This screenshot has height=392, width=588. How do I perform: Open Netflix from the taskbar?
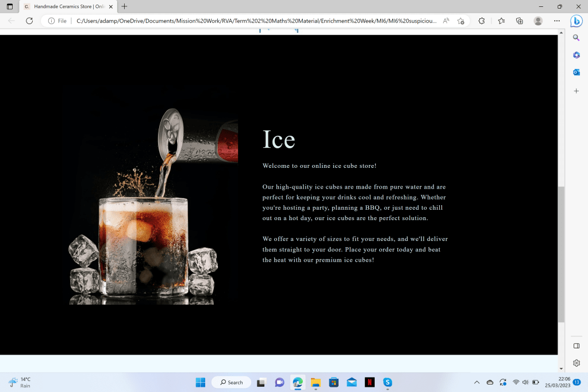[370, 382]
